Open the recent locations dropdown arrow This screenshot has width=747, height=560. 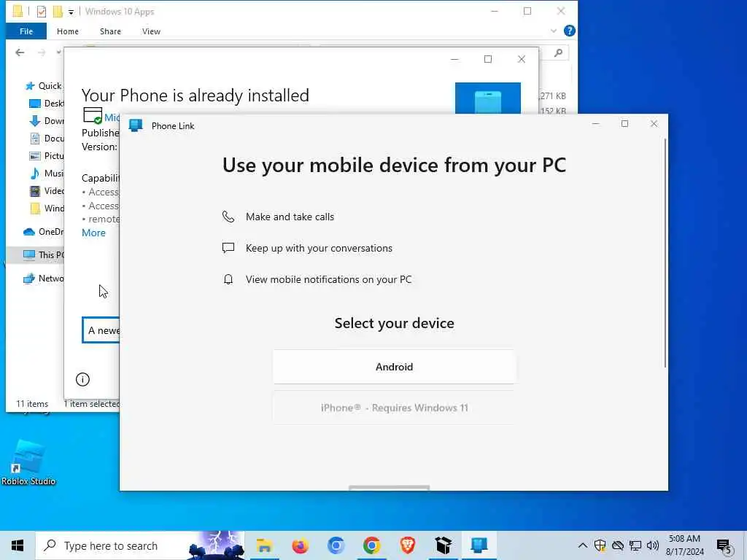click(x=58, y=52)
